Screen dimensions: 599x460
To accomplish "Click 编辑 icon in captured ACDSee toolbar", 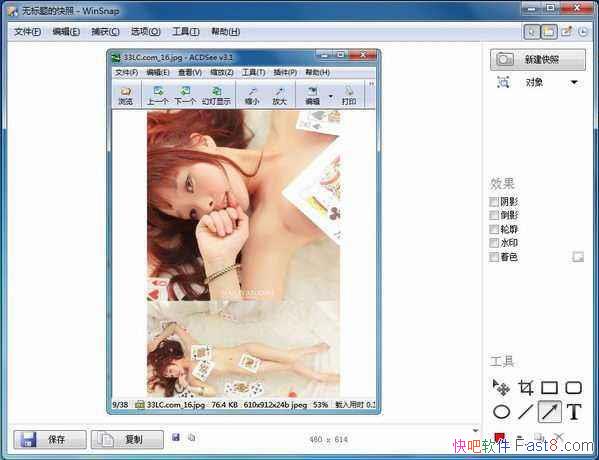I will pyautogui.click(x=312, y=96).
